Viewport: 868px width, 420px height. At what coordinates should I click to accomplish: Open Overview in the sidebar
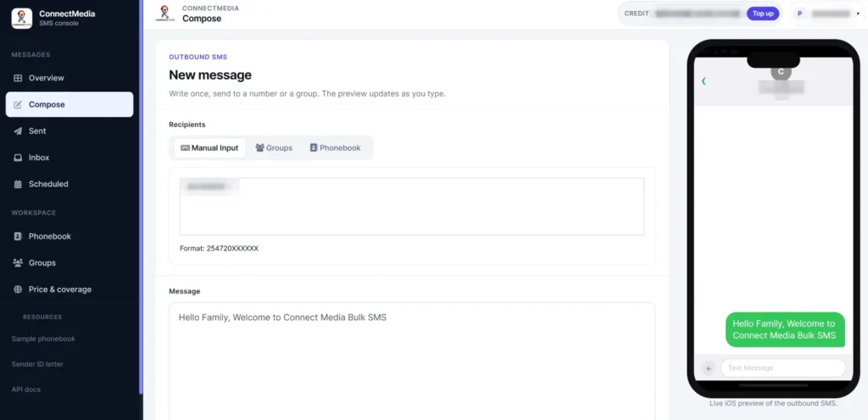click(x=70, y=78)
